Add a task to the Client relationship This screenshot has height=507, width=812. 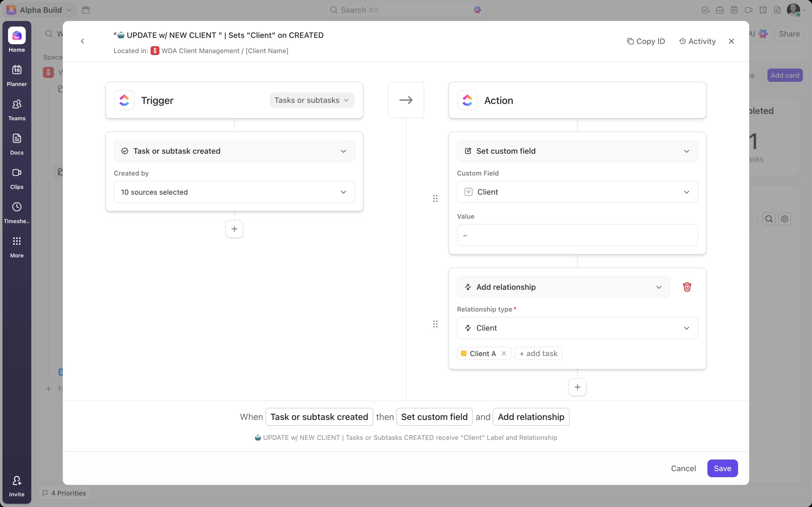538,353
